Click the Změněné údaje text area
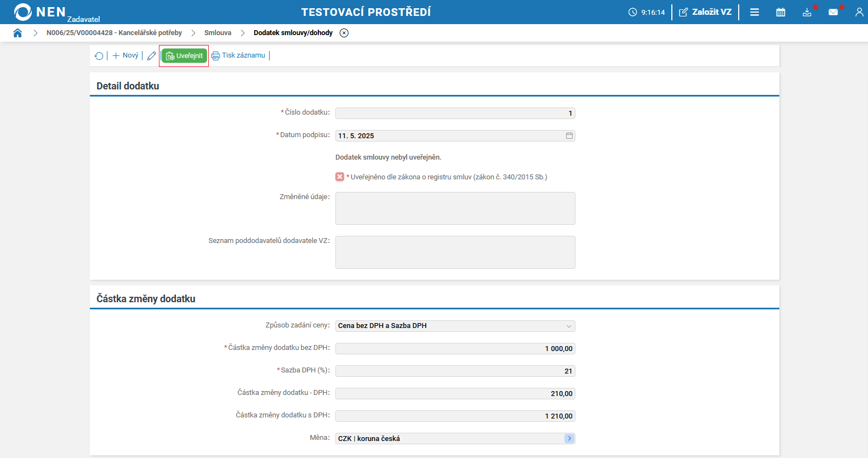This screenshot has width=868, height=458. pyautogui.click(x=455, y=208)
